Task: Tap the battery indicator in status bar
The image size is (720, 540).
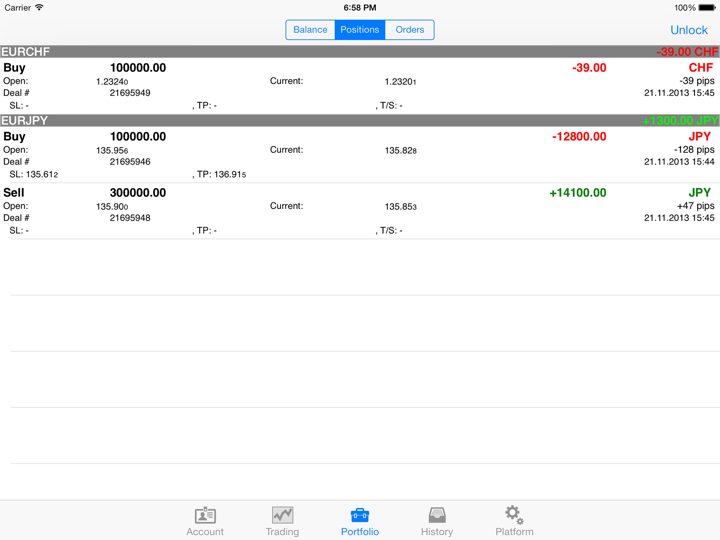Action: tap(706, 8)
